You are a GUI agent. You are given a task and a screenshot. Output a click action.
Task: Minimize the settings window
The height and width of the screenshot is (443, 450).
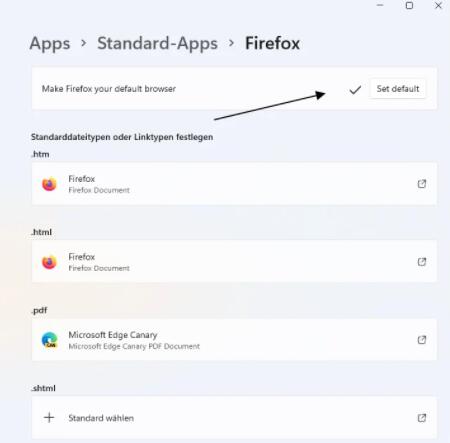[x=380, y=5]
